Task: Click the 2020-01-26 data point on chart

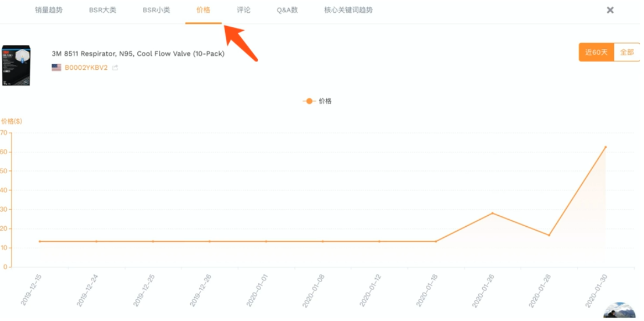Action: coord(492,213)
